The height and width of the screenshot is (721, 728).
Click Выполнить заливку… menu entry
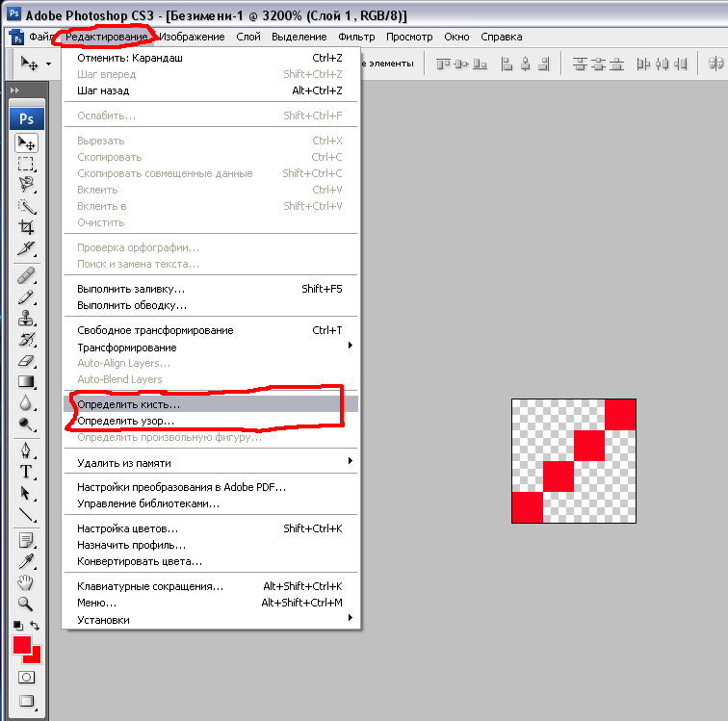(131, 289)
